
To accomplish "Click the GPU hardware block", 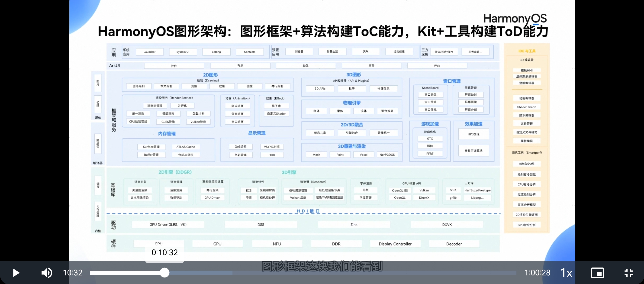I will 217,244.
